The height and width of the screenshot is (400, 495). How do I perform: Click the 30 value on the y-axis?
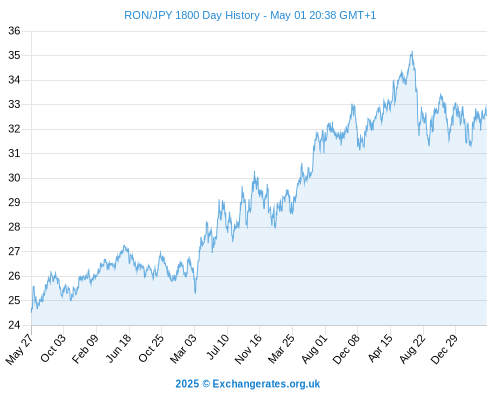[14, 178]
